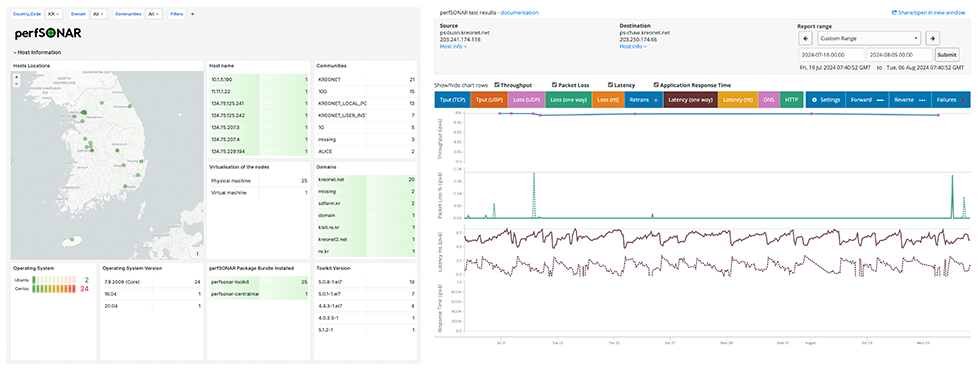980x370 pixels.
Task: Select the Latency (one way) tab
Action: coord(691,99)
